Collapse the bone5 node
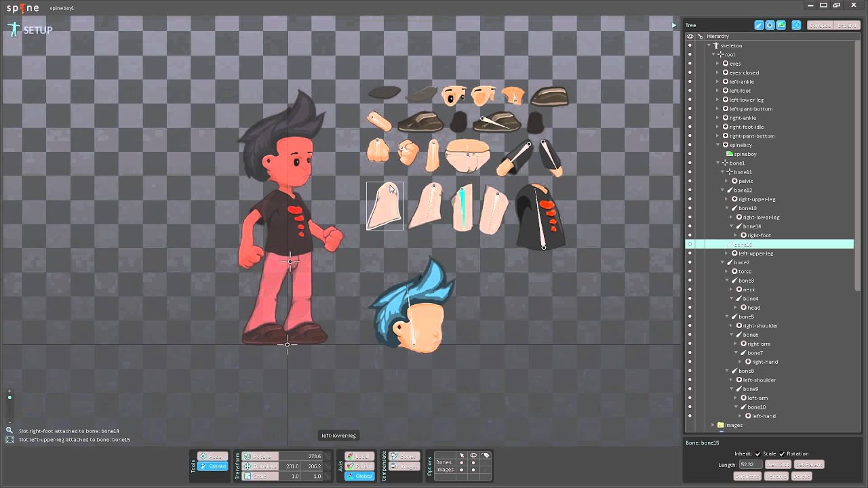This screenshot has height=488, width=868. tap(727, 317)
